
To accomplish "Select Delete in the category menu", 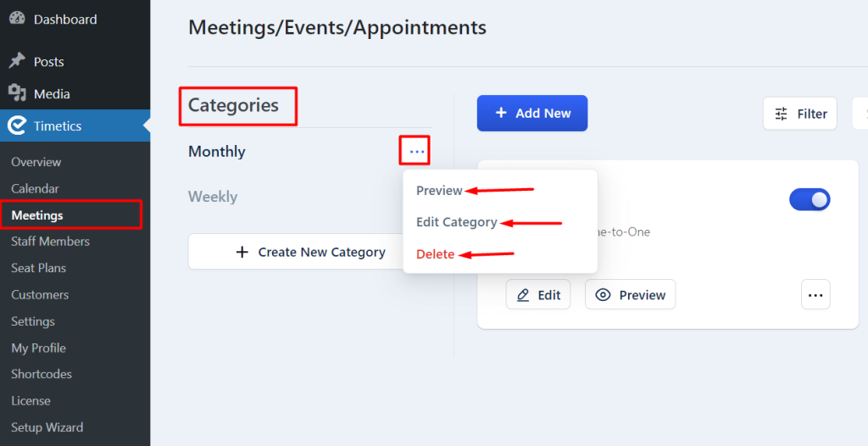I will click(435, 254).
